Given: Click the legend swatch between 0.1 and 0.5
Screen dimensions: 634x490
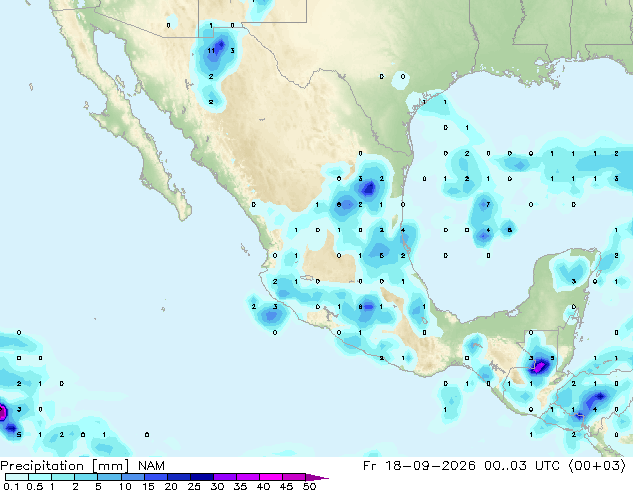Looking at the screenshot, I should click(x=17, y=477).
